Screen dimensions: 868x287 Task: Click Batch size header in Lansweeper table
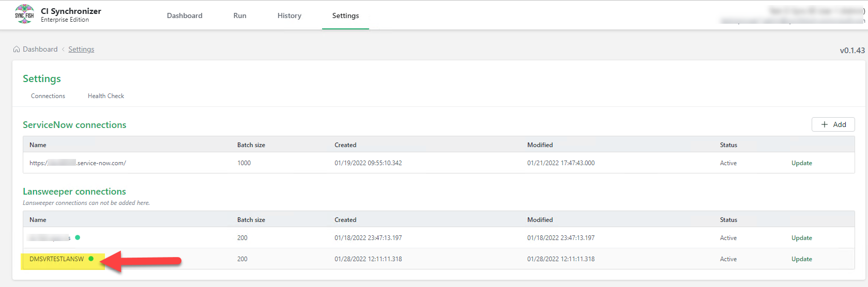click(x=251, y=220)
